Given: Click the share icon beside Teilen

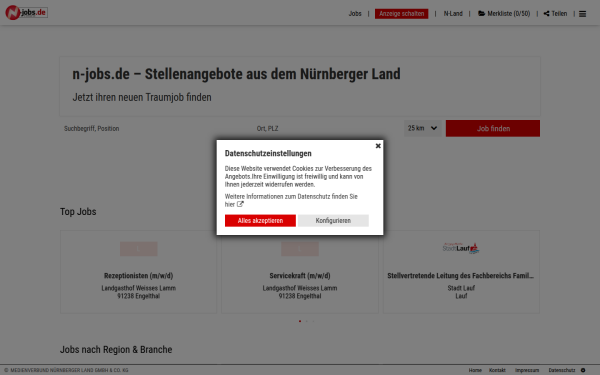Looking at the screenshot, I should click(546, 14).
